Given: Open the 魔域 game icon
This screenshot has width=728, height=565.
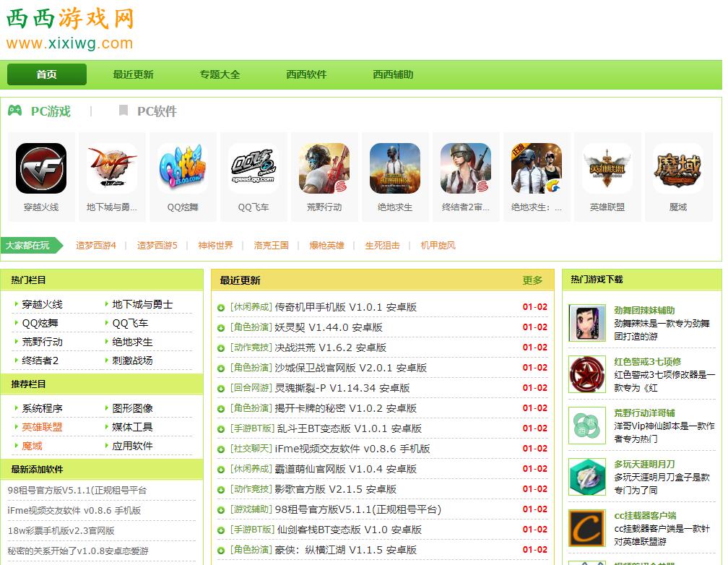Looking at the screenshot, I should coord(678,168).
